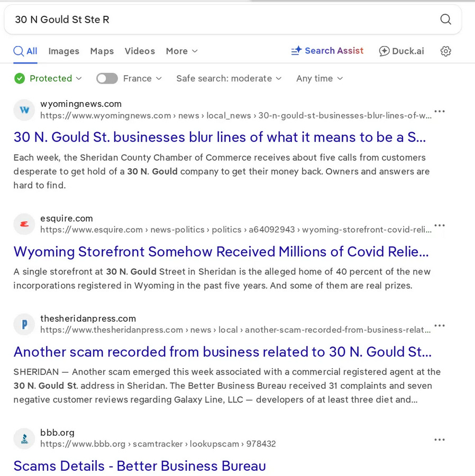The image size is (475, 476).
Task: Open the France region dropdown
Action: (x=142, y=79)
